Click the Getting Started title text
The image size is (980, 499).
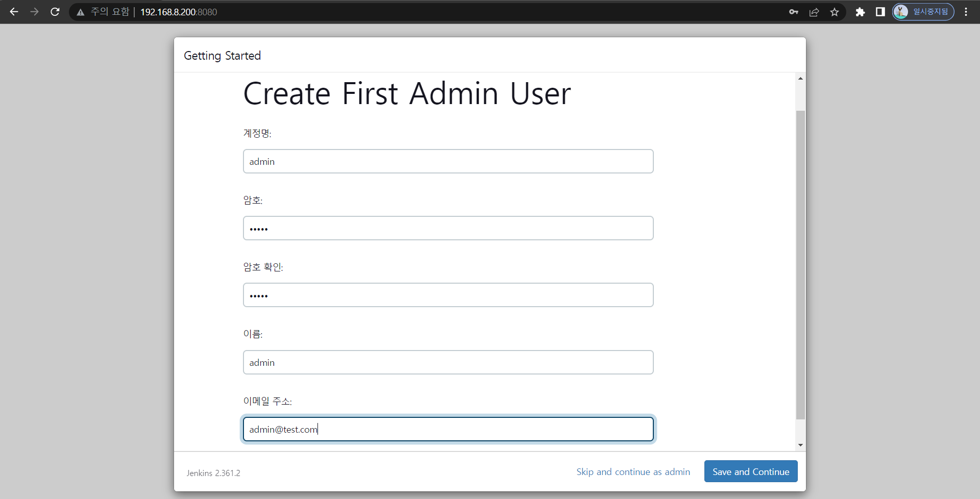[x=222, y=56]
